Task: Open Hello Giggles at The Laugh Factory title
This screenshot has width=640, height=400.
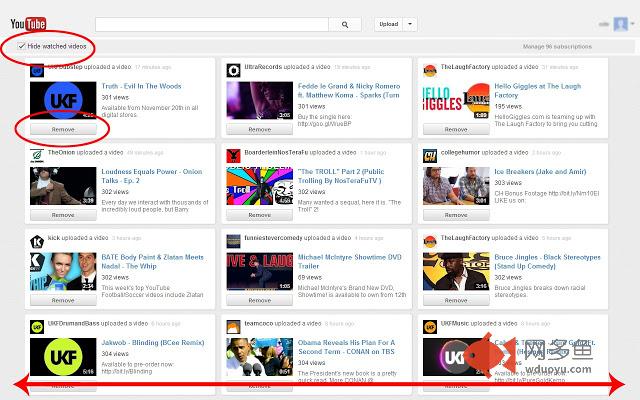Action: (538, 91)
